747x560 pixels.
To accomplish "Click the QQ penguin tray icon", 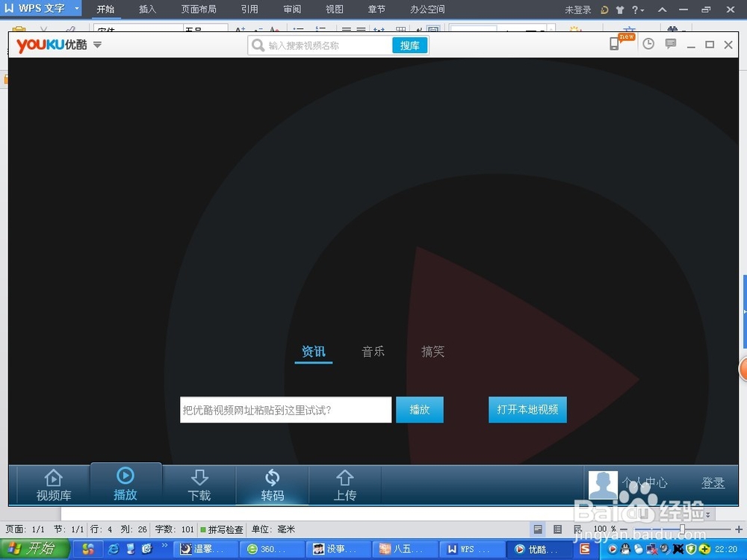I will tap(625, 549).
